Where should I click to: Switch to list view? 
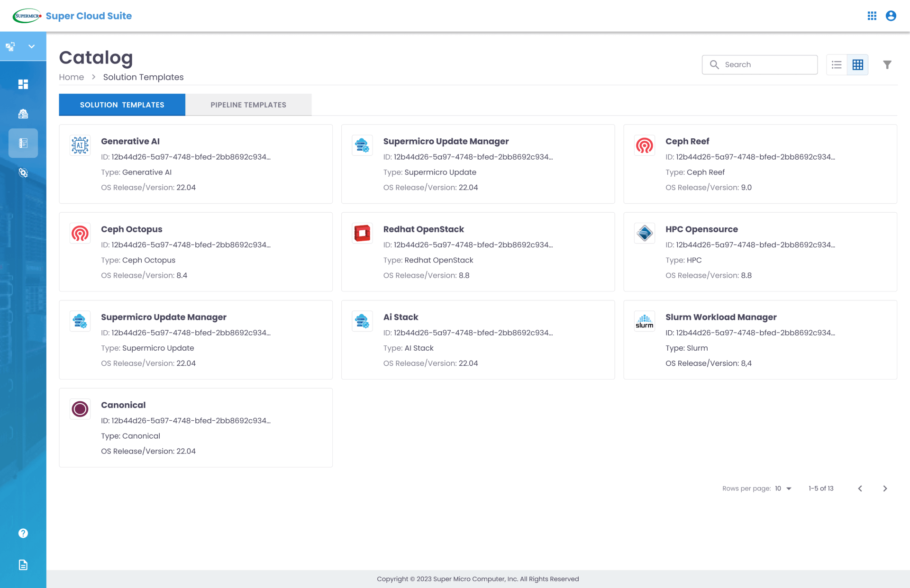tap(837, 65)
